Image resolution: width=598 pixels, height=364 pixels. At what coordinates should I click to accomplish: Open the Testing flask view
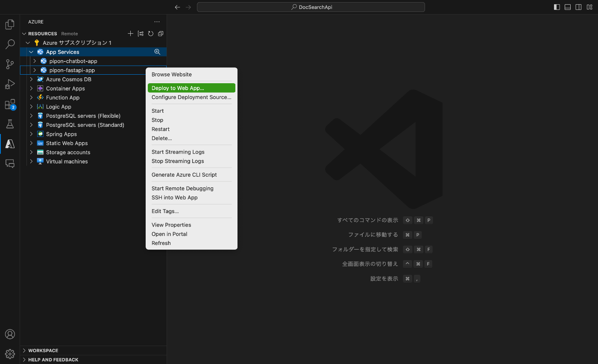(10, 124)
